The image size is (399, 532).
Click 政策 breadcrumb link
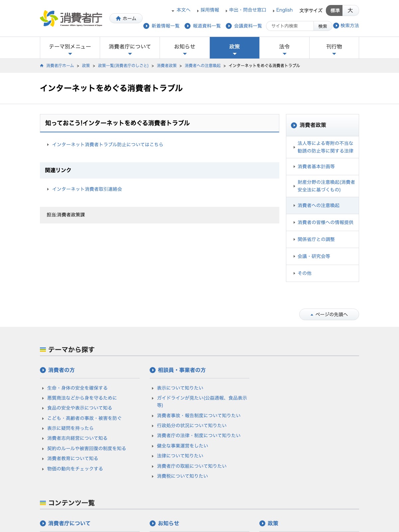pos(86,66)
